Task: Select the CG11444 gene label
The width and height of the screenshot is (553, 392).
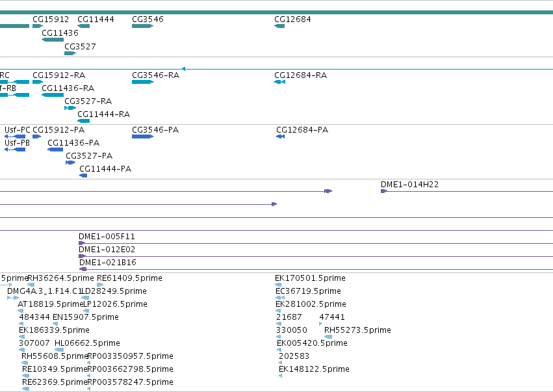Action: (96, 19)
